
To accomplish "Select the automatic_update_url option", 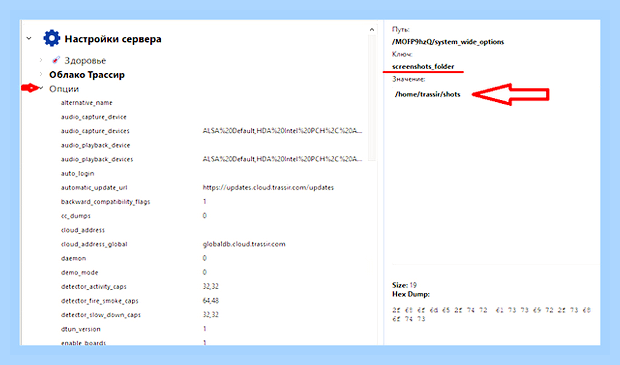I will pyautogui.click(x=94, y=187).
